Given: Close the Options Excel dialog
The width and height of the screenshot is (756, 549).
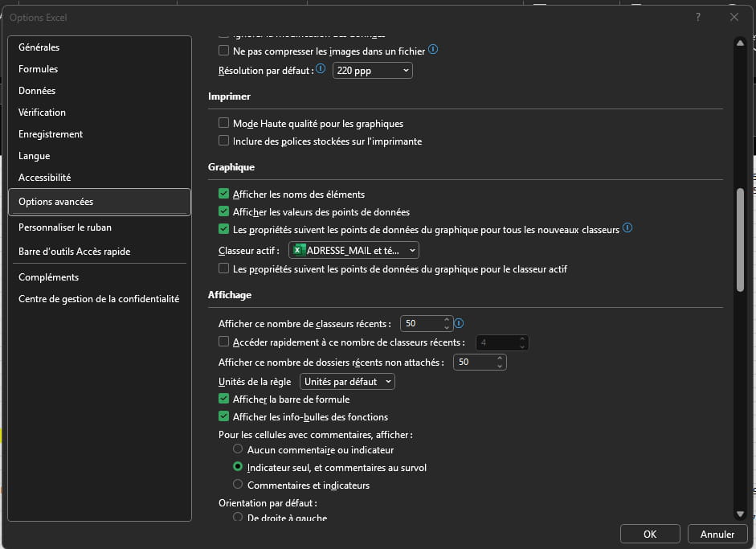Looking at the screenshot, I should (x=734, y=18).
